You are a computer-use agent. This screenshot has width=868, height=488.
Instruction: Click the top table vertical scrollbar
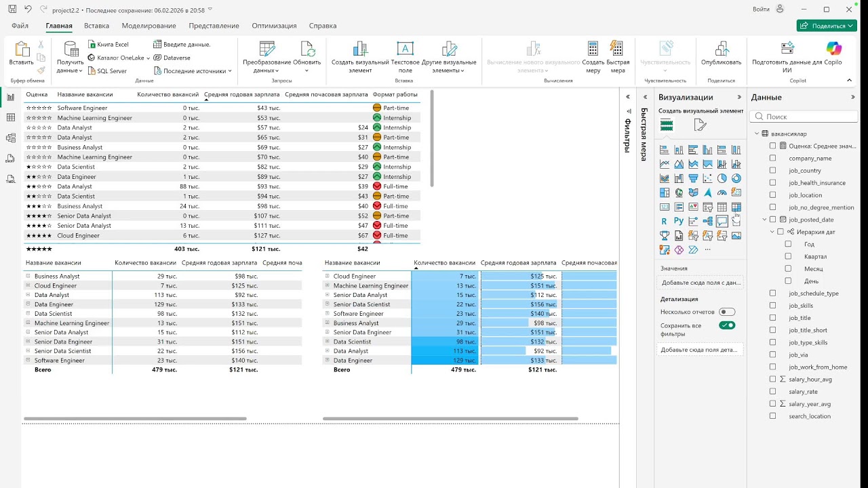(432, 139)
